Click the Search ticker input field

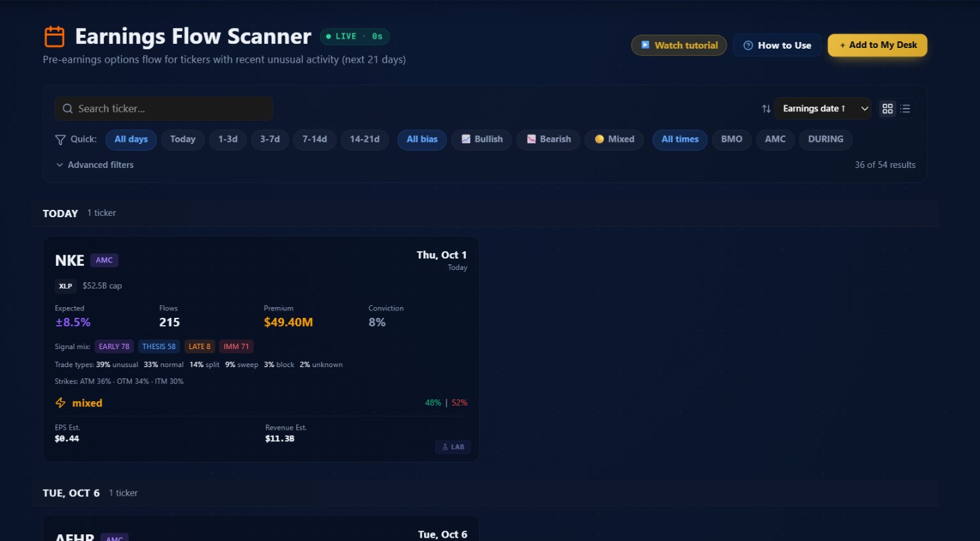click(164, 109)
